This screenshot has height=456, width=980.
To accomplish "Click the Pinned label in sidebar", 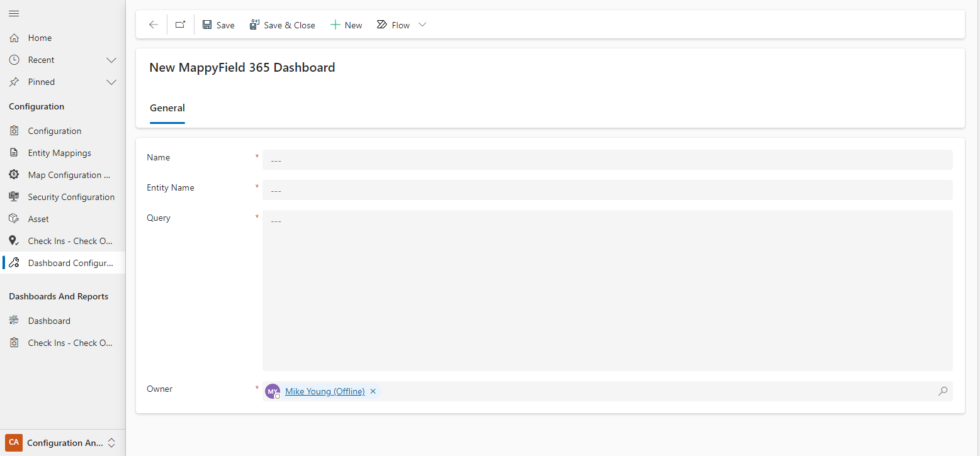I will point(42,82).
